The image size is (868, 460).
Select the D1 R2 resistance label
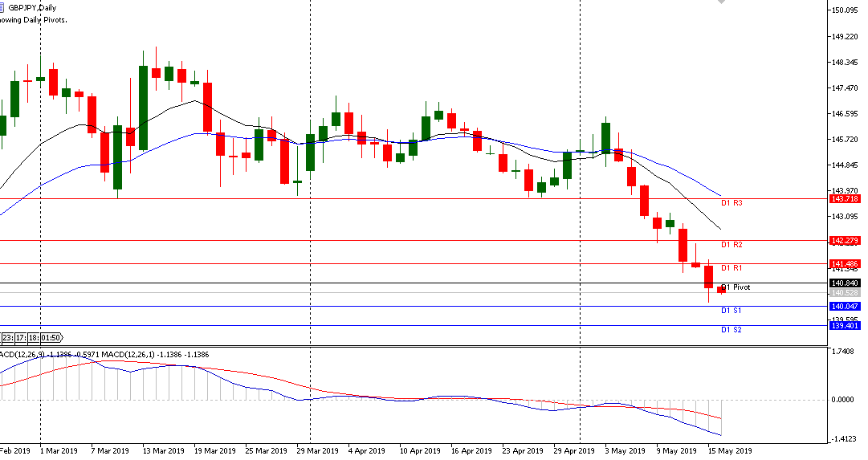tap(731, 245)
